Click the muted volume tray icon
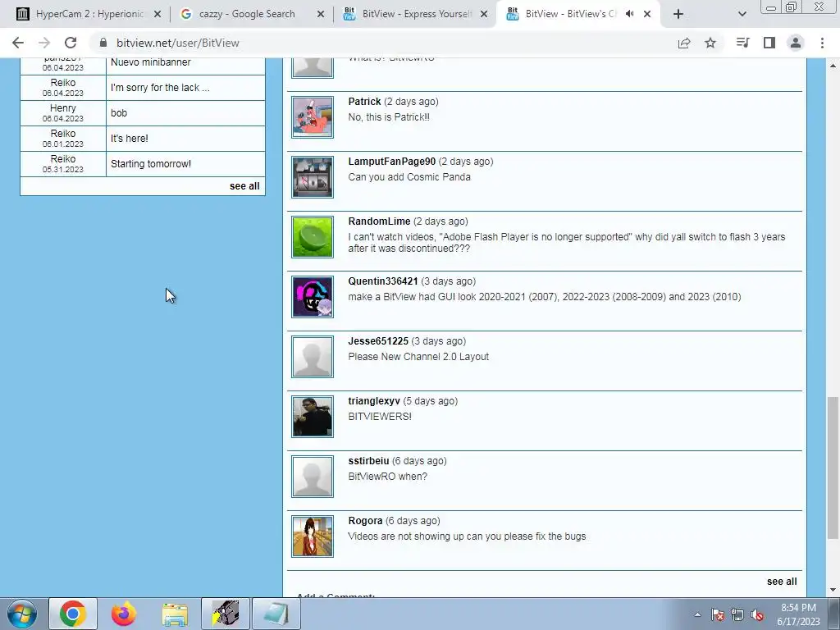The width and height of the screenshot is (840, 630). click(757, 615)
